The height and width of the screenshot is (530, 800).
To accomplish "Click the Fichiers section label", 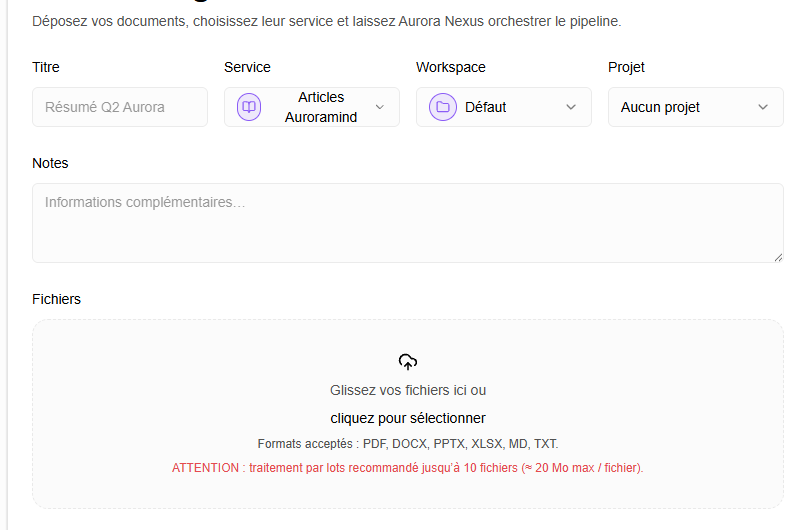I will (x=56, y=299).
